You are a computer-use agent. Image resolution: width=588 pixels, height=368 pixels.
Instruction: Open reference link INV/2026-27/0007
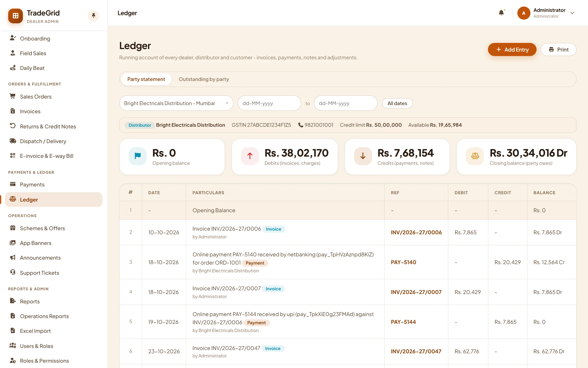tap(416, 292)
